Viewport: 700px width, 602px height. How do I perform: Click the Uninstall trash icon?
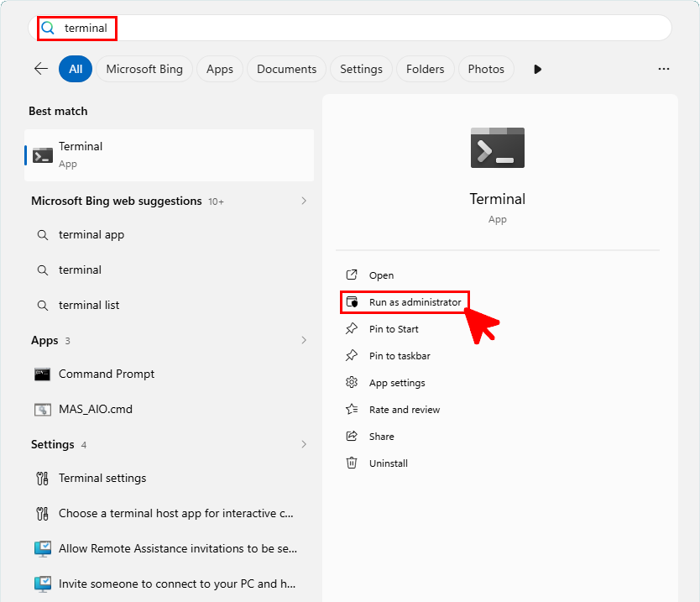click(352, 463)
